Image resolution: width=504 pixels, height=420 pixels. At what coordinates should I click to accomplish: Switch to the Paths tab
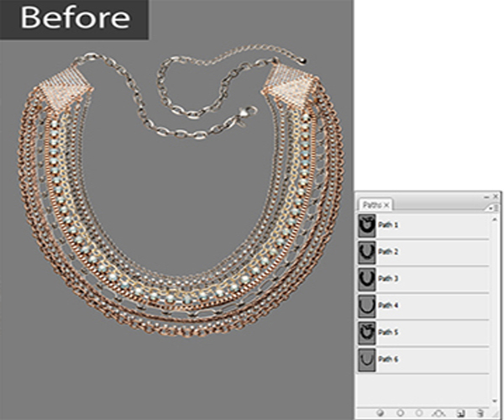pos(370,204)
